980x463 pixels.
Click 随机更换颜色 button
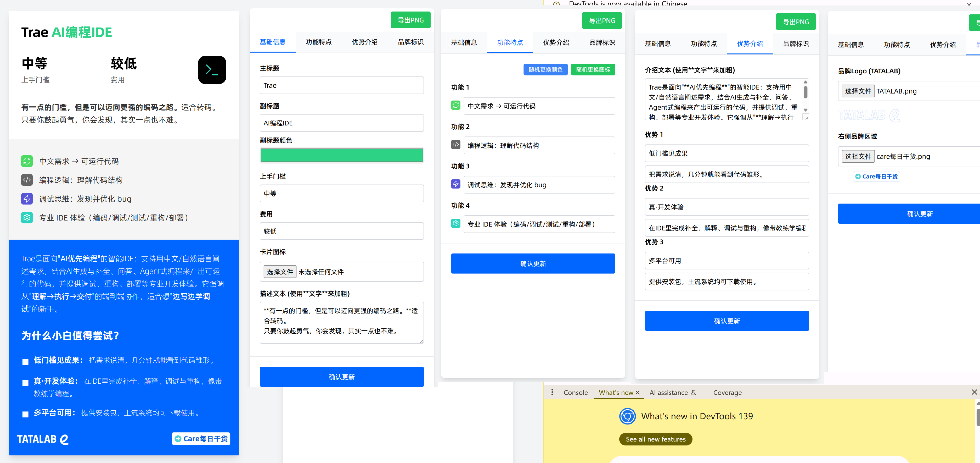(x=545, y=70)
